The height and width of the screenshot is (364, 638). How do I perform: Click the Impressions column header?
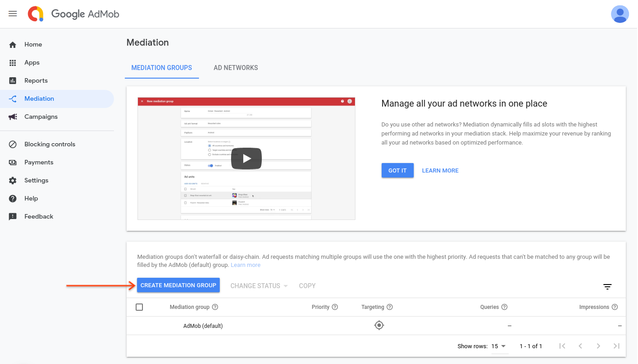(x=594, y=307)
